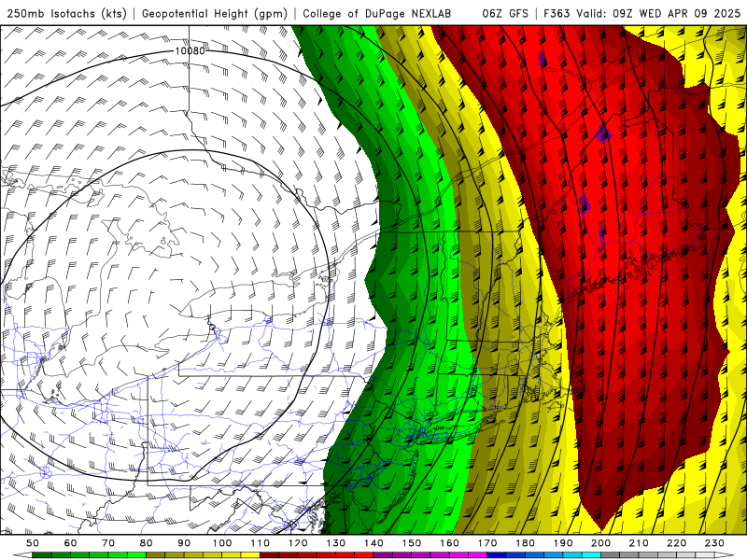This screenshot has height=560, width=747.
Task: Click the '160' value on the color scale
Action: pyautogui.click(x=450, y=543)
